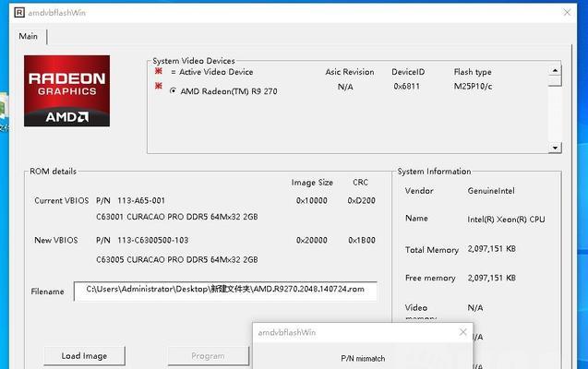Click the DeviceID value 0x6811
This screenshot has width=588, height=369.
(x=407, y=87)
